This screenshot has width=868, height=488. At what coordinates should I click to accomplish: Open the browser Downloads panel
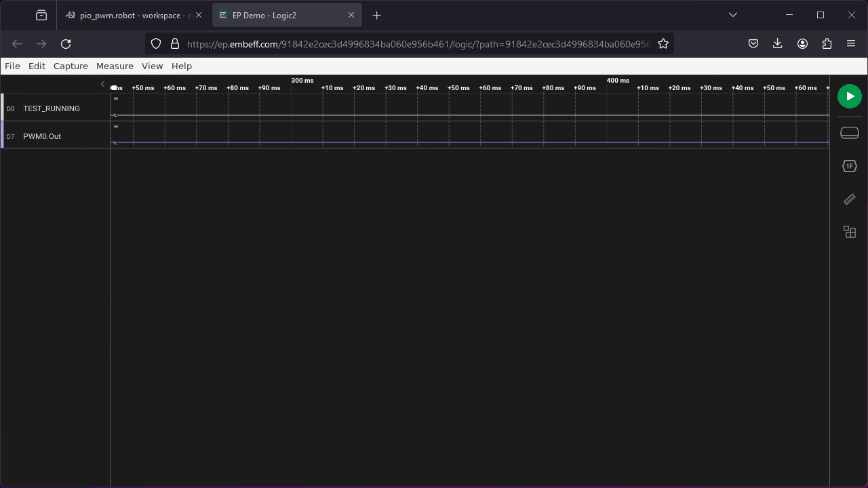click(x=778, y=43)
